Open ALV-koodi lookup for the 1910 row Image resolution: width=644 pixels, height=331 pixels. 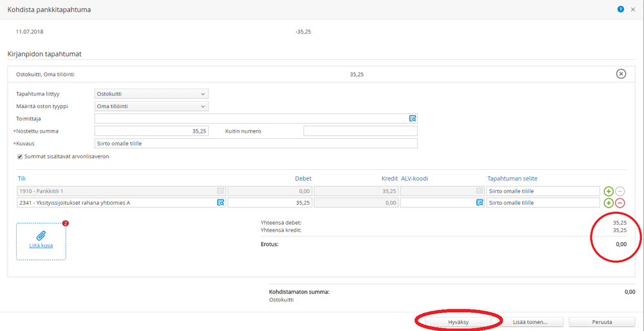pyautogui.click(x=480, y=191)
